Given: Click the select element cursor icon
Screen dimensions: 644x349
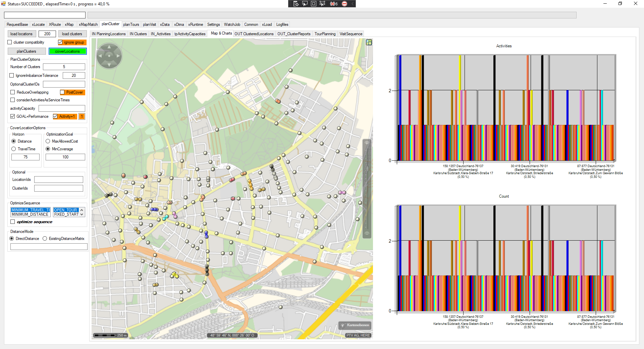Looking at the screenshot, I should [305, 4].
